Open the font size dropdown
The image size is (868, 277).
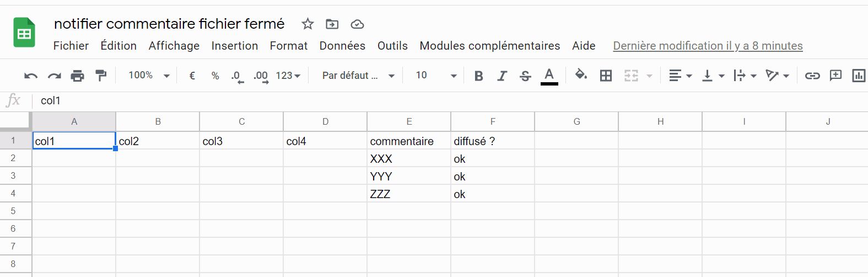pyautogui.click(x=436, y=76)
